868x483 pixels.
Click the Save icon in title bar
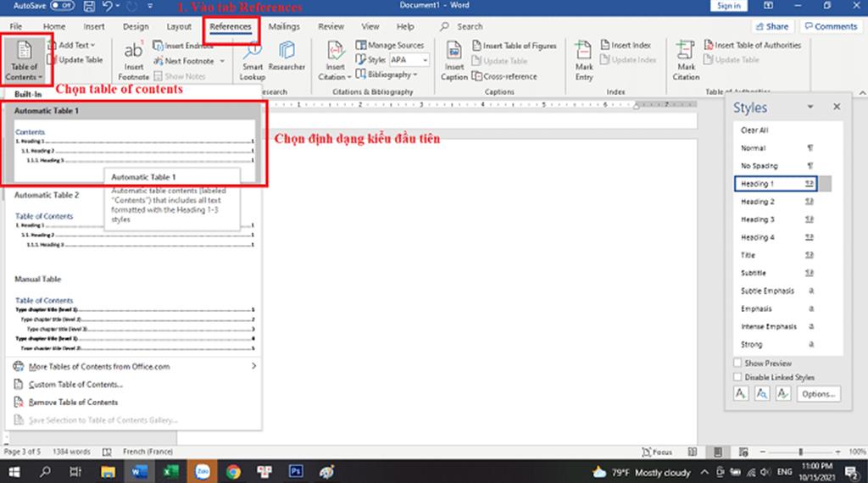click(x=88, y=6)
